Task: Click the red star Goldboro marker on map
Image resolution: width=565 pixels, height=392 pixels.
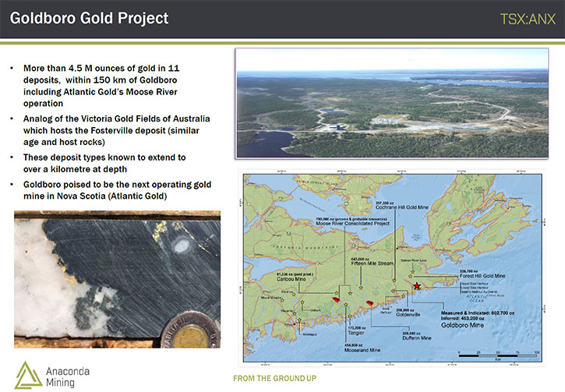Action: [417, 286]
